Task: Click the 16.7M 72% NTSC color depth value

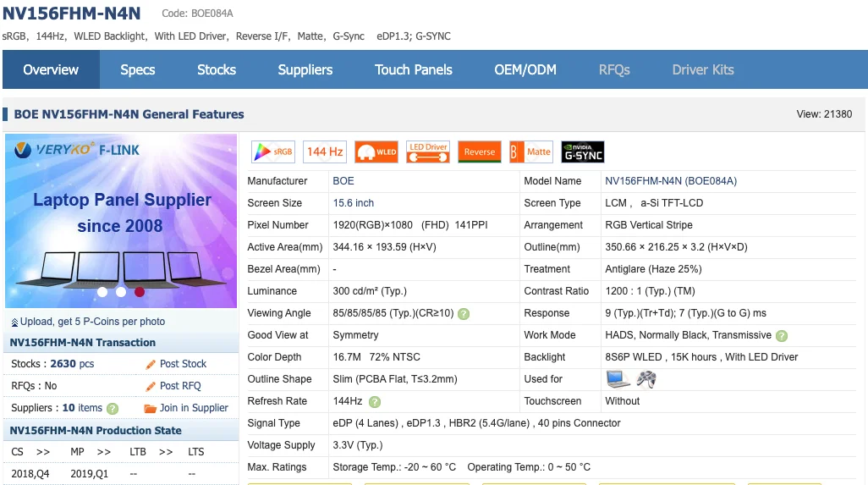Action: [x=376, y=358]
